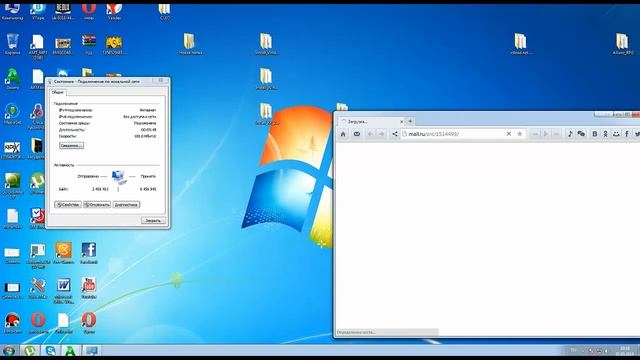Stop page loading with X in address bar
This screenshot has height=360, width=640.
pyautogui.click(x=509, y=134)
